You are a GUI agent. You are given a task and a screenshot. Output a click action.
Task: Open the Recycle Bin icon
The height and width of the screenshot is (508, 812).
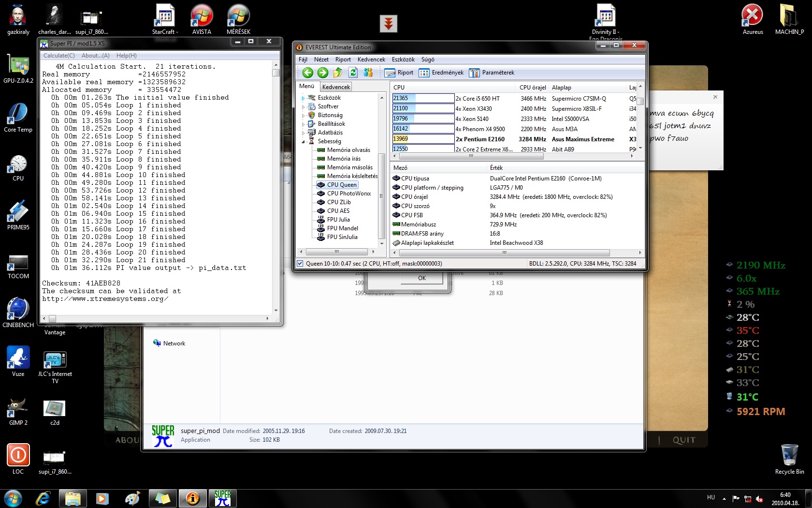click(x=789, y=460)
